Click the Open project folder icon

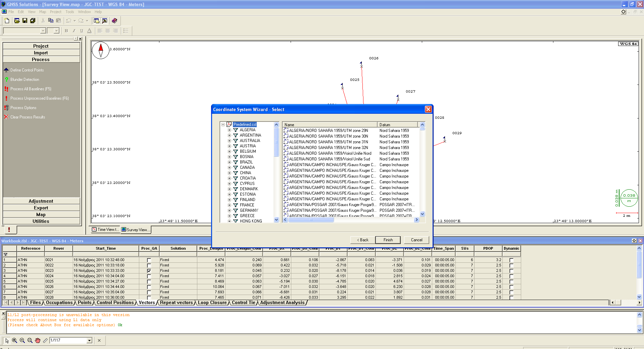pyautogui.click(x=17, y=21)
